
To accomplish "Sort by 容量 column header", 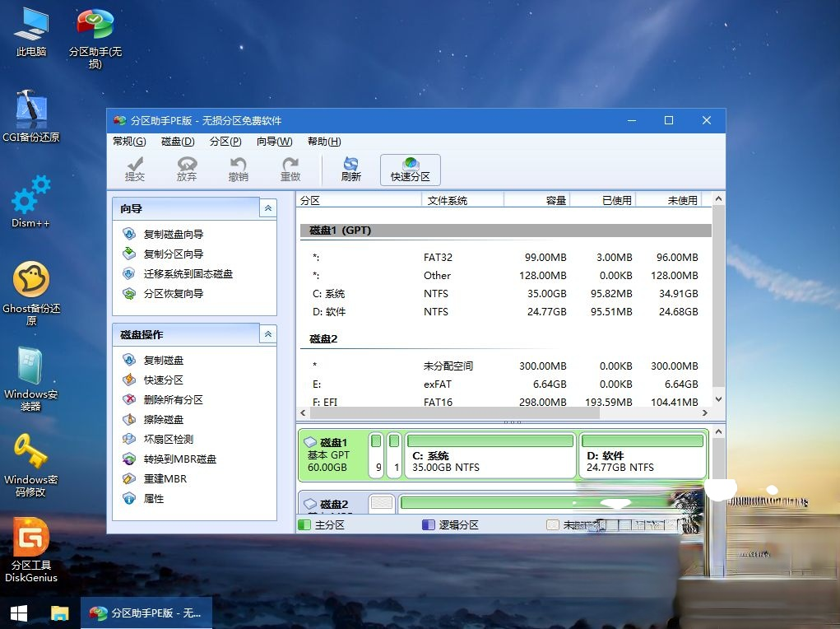I will [536, 201].
